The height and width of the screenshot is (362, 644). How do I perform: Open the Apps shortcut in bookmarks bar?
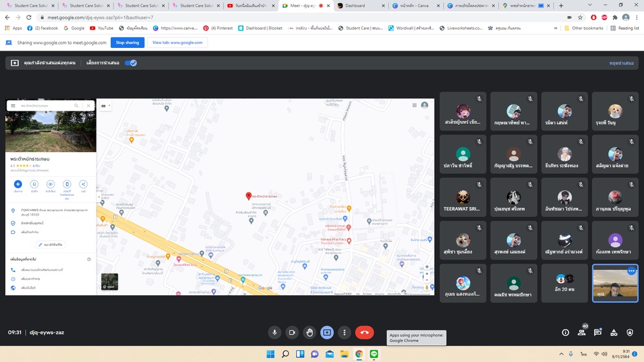pos(13,28)
